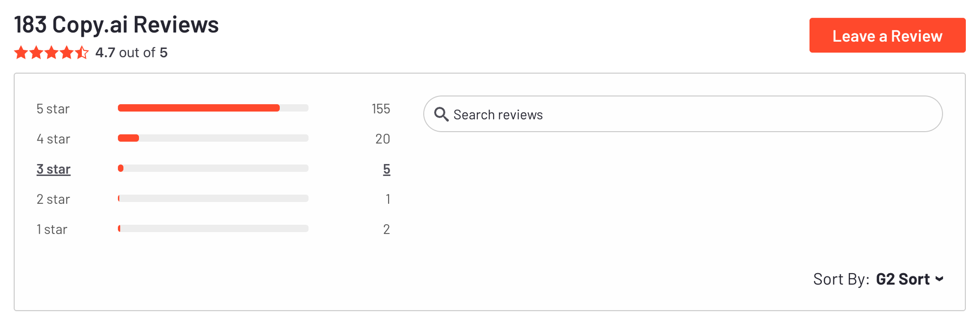Click the 3 star rating bar
The image size is (980, 329).
tap(213, 168)
